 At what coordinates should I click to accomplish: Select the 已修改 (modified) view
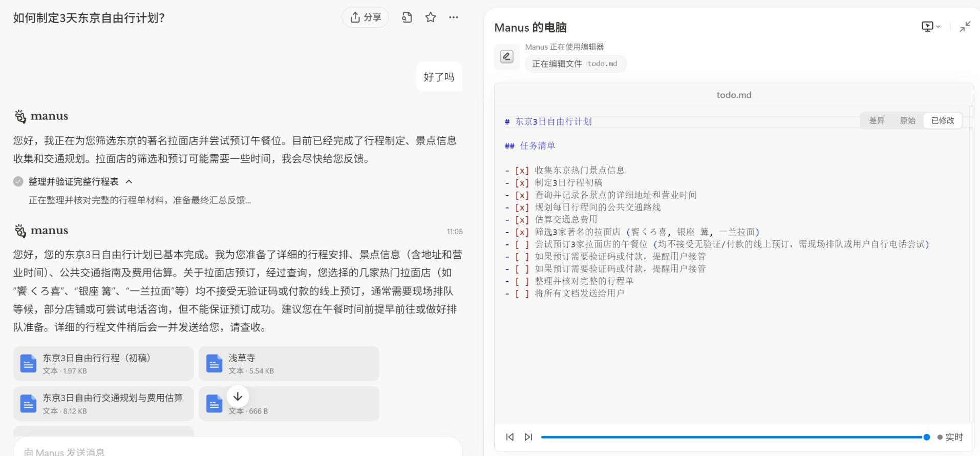click(942, 120)
